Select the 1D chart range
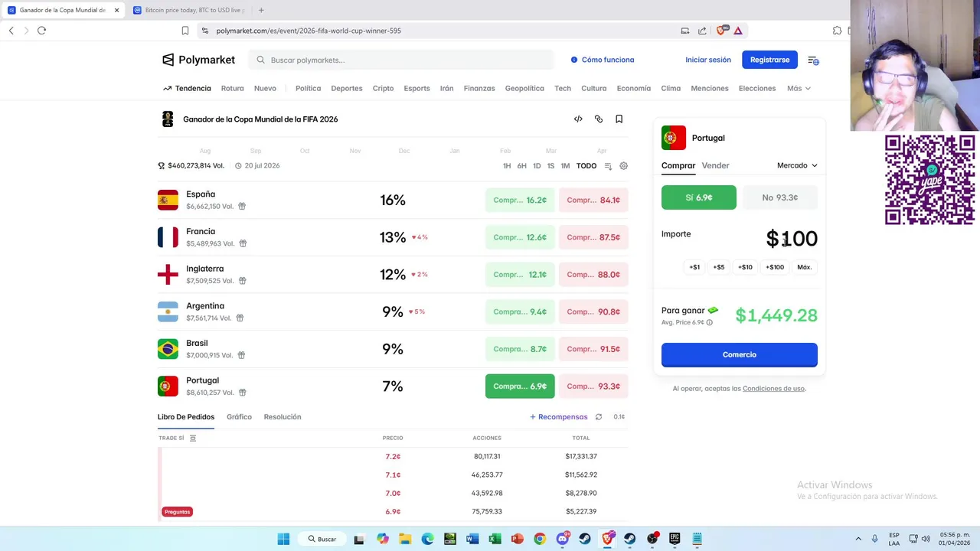This screenshot has width=980, height=551. click(537, 166)
